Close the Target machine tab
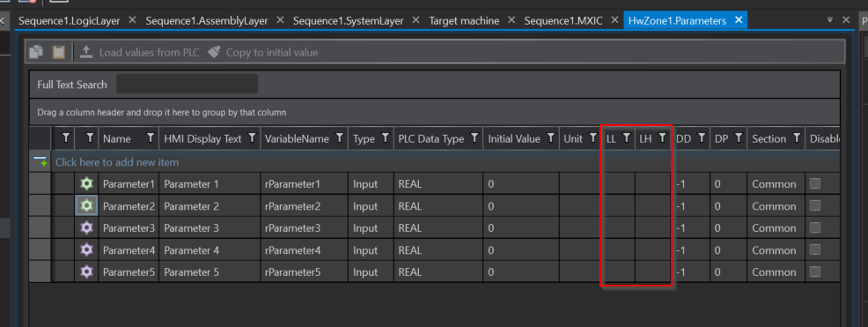 511,20
